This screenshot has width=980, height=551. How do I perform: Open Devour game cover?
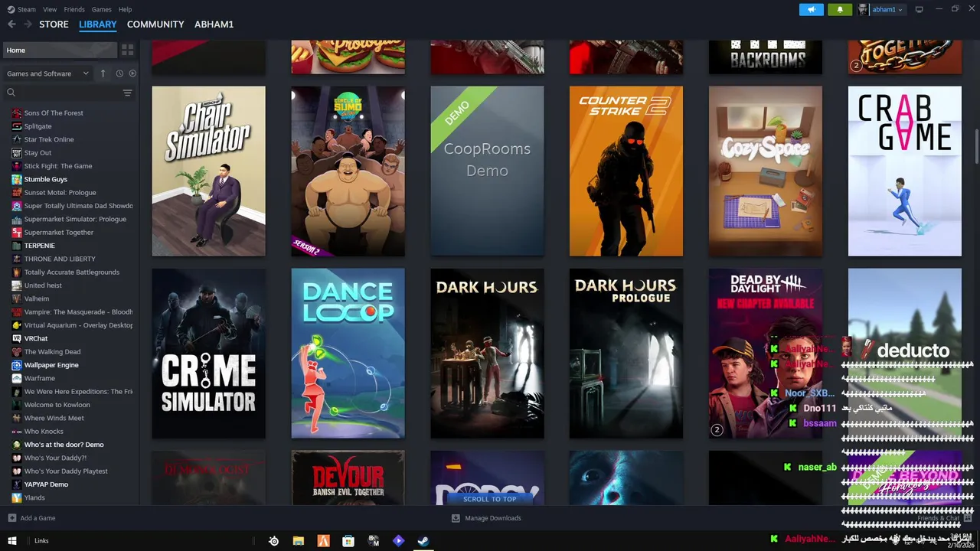click(x=348, y=478)
